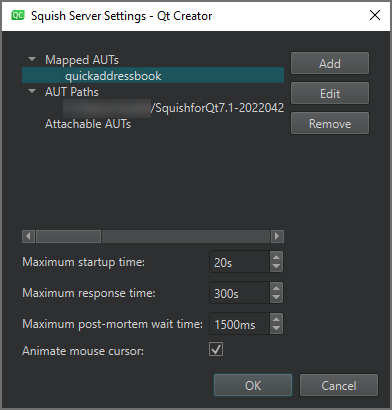The width and height of the screenshot is (392, 410).
Task: Increase Maximum response time with up arrow
Action: [x=276, y=288]
